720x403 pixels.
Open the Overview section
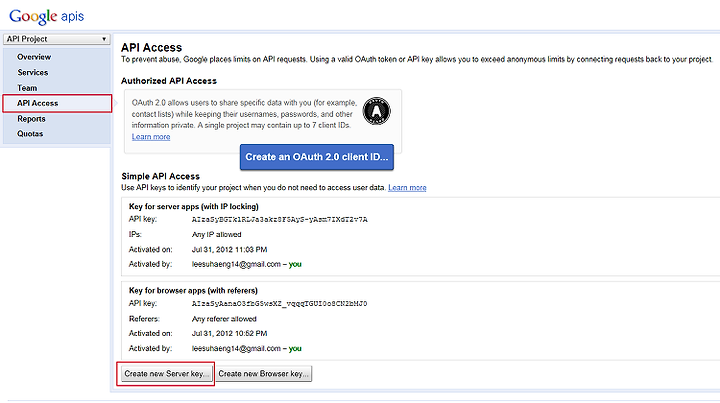(34, 57)
